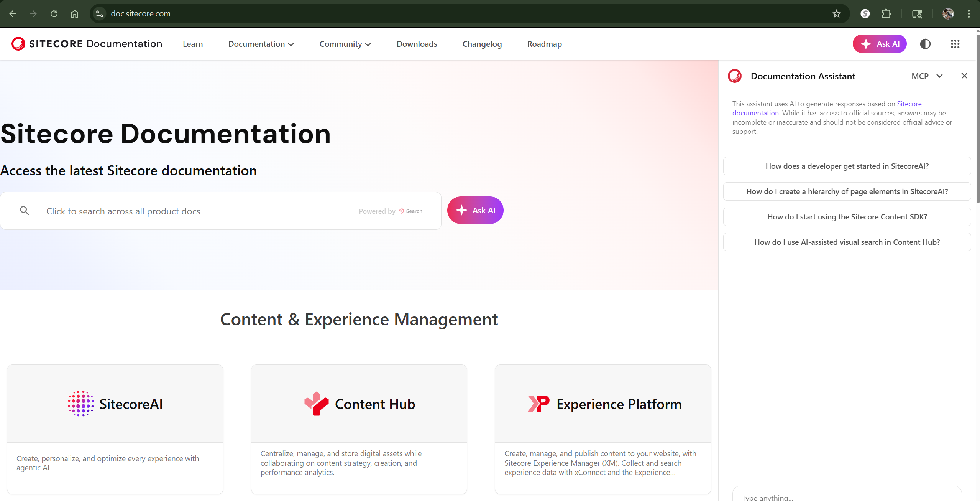Close the Documentation Assistant panel
The image size is (980, 501).
(964, 76)
